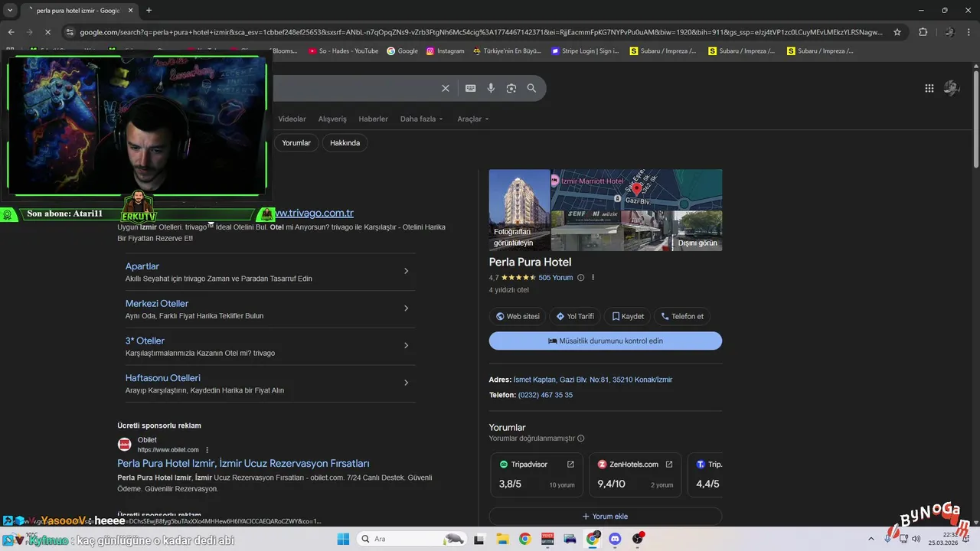The image size is (980, 551).
Task: Click the Yorum ekle button
Action: tap(606, 517)
